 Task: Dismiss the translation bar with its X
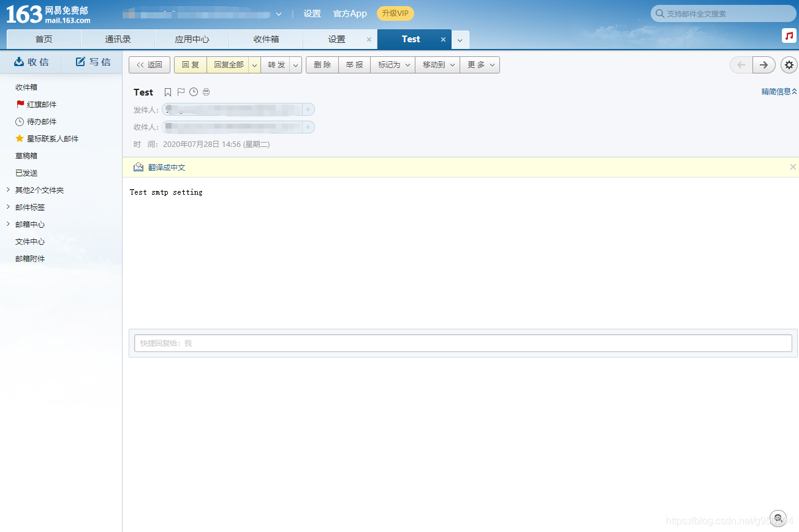click(793, 167)
